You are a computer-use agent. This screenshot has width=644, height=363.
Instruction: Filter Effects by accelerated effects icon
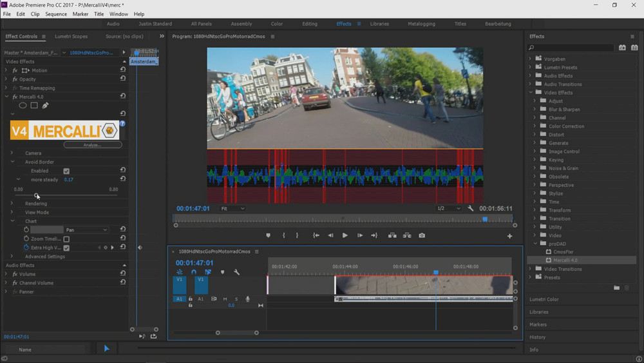point(622,48)
